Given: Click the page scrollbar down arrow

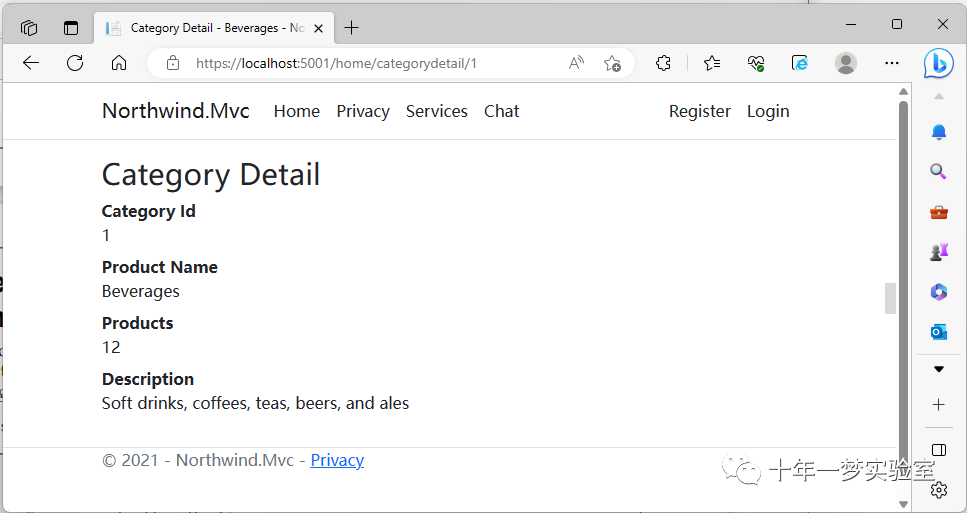Looking at the screenshot, I should [903, 504].
